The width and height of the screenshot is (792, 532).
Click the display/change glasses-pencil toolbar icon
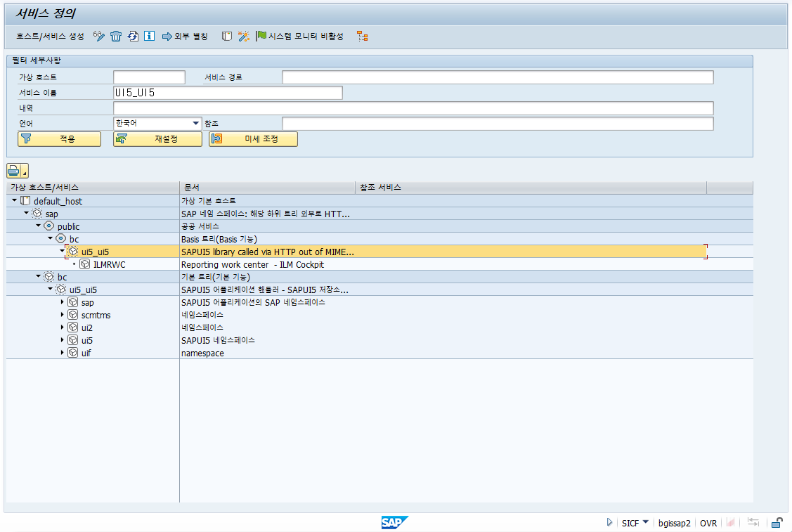[x=99, y=37]
